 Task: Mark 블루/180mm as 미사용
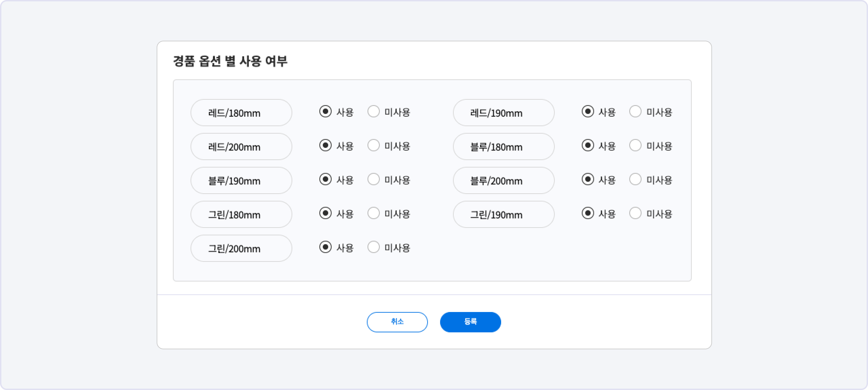point(635,146)
